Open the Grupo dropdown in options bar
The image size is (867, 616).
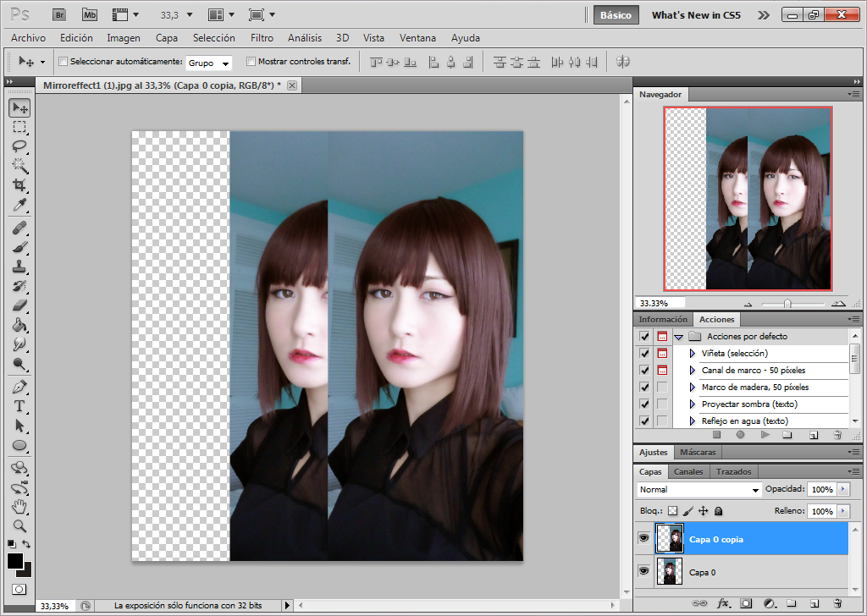[x=209, y=63]
